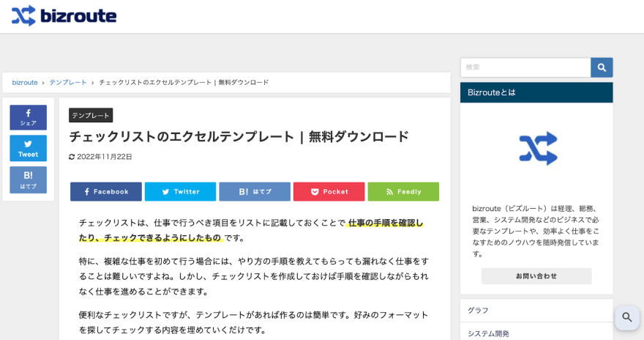This screenshot has width=644, height=340.
Task: Click the black テンプレート category tag
Action: click(x=91, y=115)
